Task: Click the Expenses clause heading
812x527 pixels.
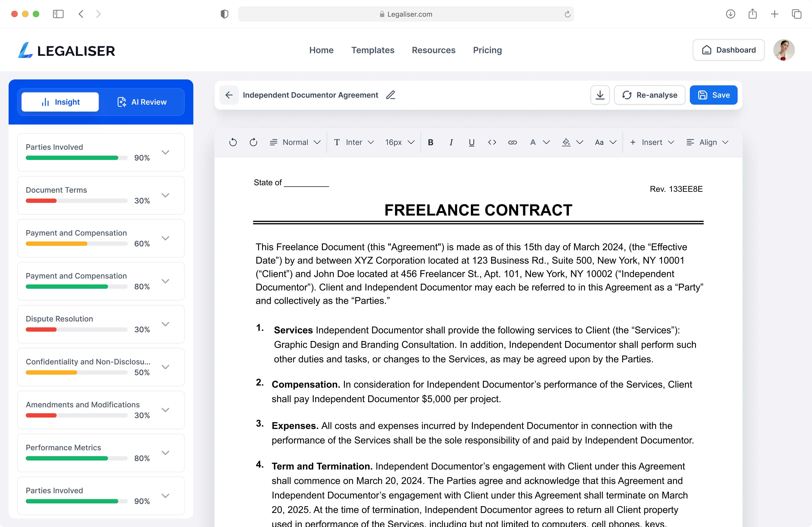Action: [x=295, y=426]
